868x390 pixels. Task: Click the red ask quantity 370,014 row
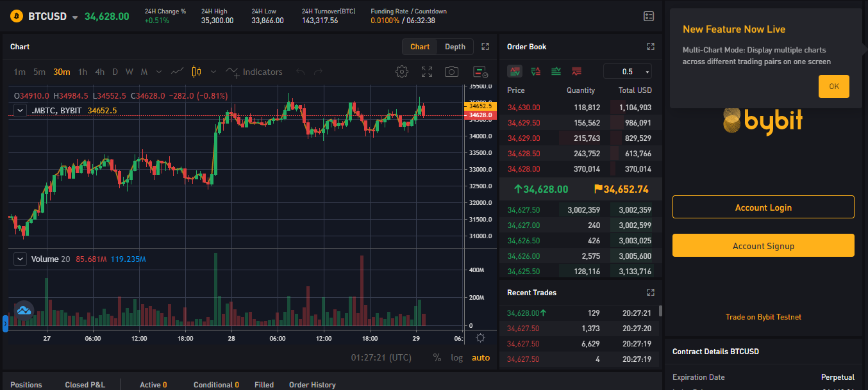pyautogui.click(x=580, y=169)
